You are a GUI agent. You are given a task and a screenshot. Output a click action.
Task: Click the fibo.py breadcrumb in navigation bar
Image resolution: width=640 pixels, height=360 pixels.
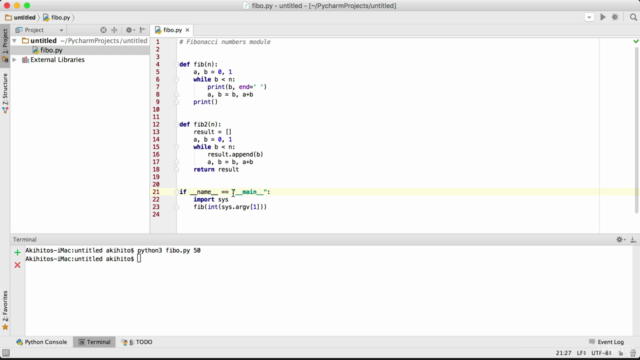(x=60, y=18)
